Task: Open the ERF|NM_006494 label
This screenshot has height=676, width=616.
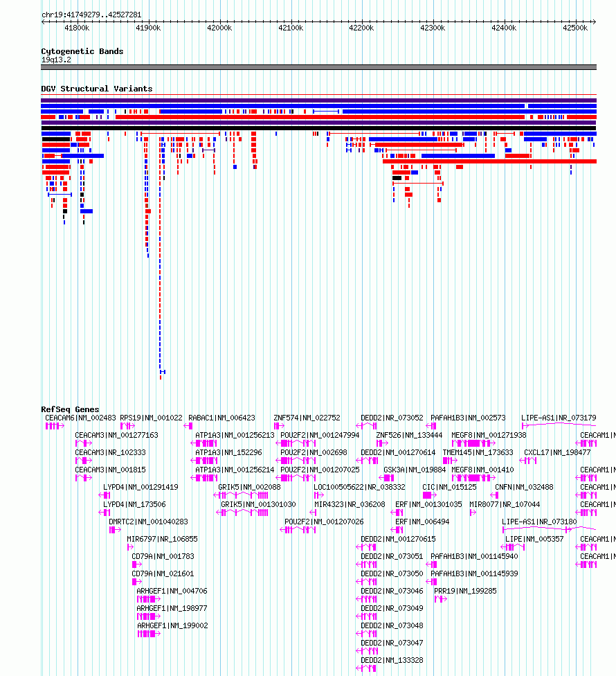Action: pos(422,522)
